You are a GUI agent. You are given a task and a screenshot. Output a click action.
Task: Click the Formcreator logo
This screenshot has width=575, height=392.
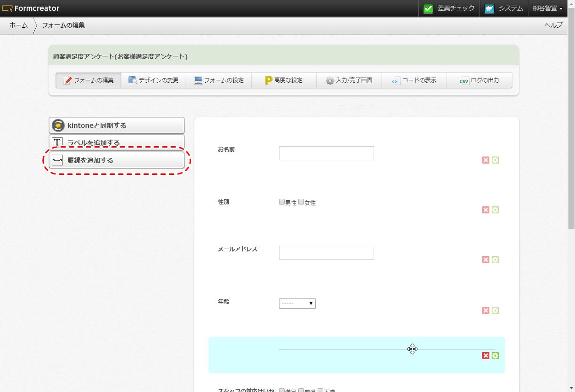coord(30,8)
